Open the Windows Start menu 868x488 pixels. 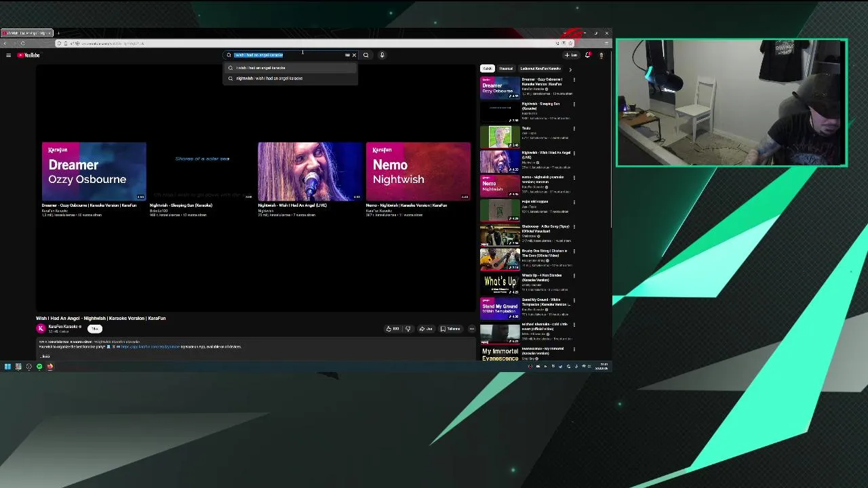(x=7, y=367)
